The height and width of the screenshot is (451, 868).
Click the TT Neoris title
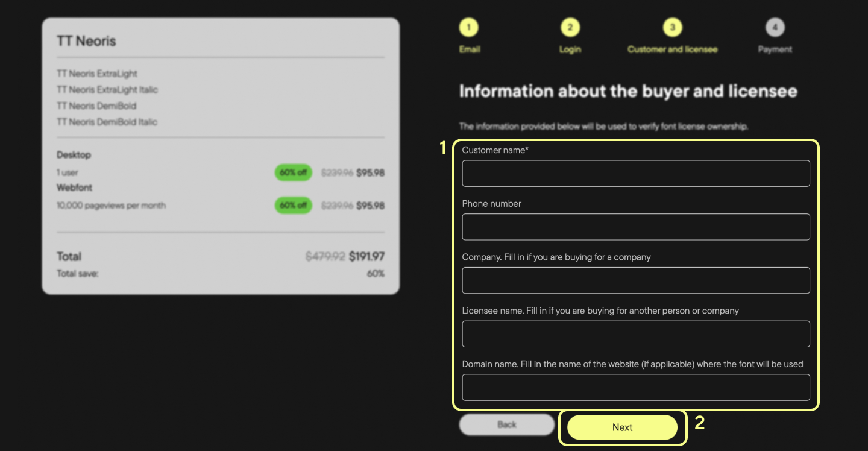pos(86,41)
